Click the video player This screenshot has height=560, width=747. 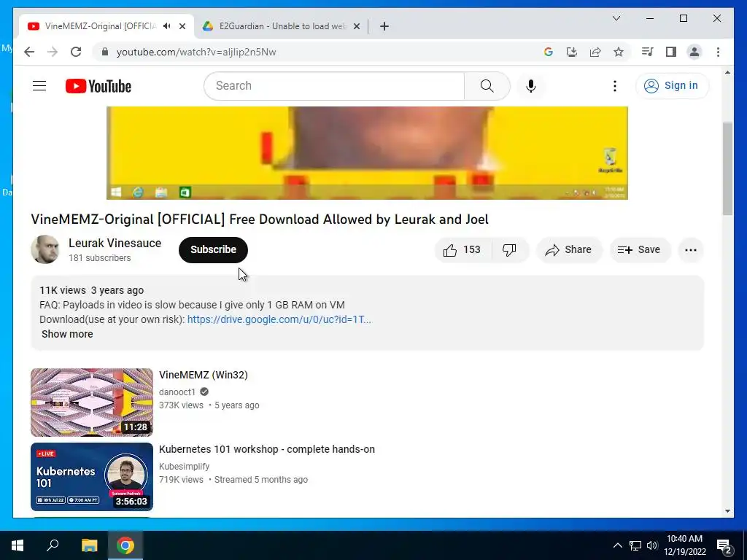click(367, 153)
